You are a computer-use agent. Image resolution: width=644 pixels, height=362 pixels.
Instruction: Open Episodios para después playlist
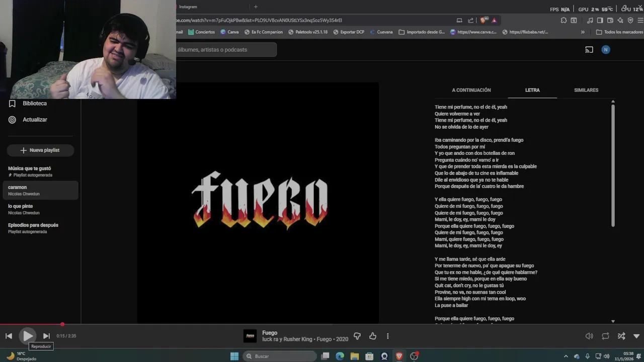click(x=40, y=228)
